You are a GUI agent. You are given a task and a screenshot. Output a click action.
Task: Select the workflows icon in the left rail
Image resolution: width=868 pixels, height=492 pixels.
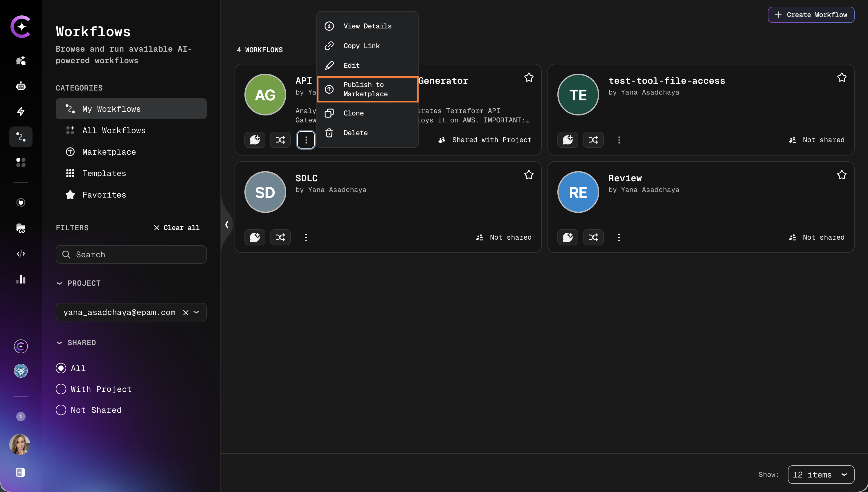pos(21,137)
